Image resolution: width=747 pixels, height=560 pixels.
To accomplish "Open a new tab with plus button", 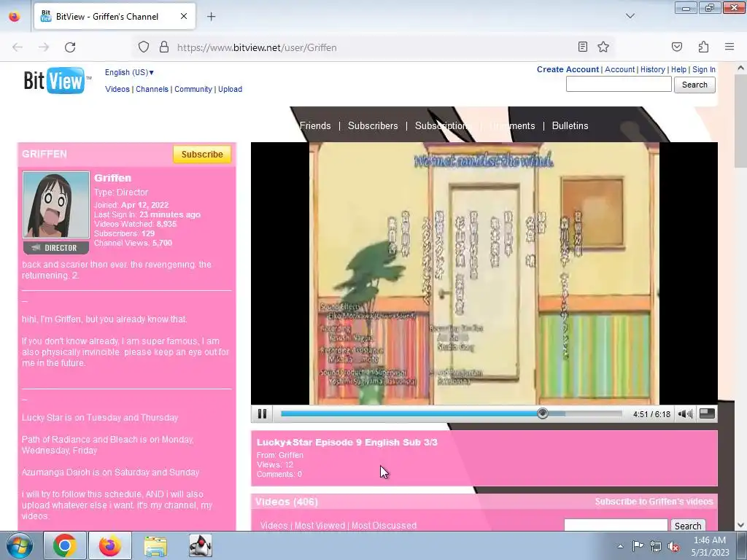I will tap(211, 17).
